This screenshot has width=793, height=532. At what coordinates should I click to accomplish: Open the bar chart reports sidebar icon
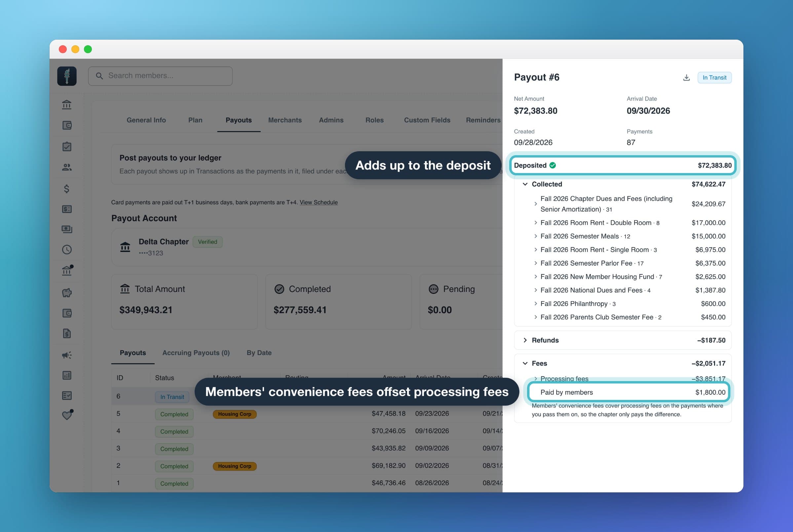click(x=67, y=375)
